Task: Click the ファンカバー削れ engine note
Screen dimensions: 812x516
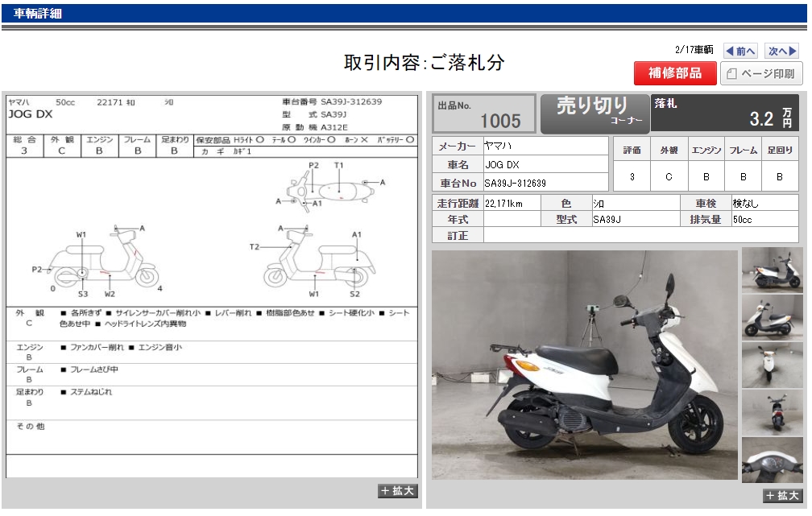Action: click(97, 347)
